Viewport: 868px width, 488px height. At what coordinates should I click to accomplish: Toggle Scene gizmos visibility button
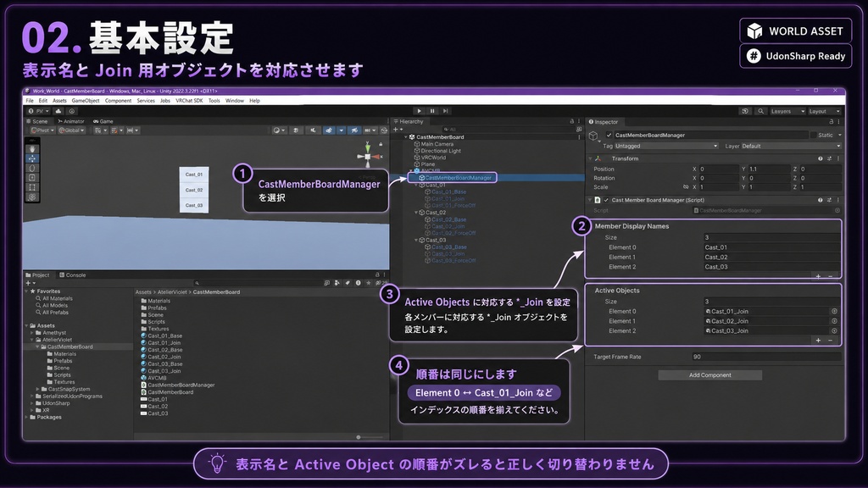click(384, 130)
